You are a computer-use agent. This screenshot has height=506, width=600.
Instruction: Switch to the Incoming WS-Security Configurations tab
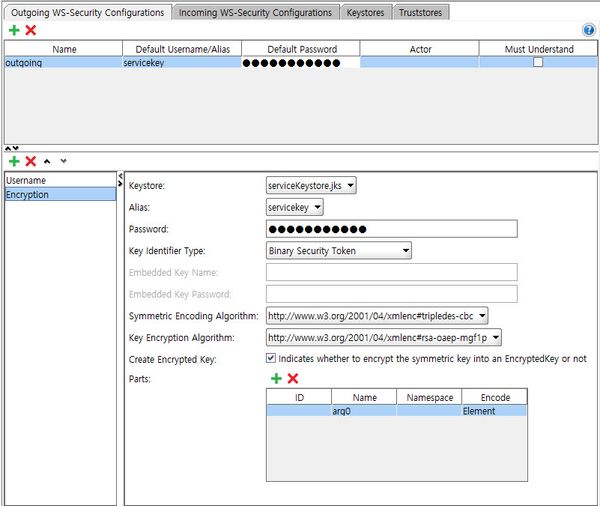[255, 13]
